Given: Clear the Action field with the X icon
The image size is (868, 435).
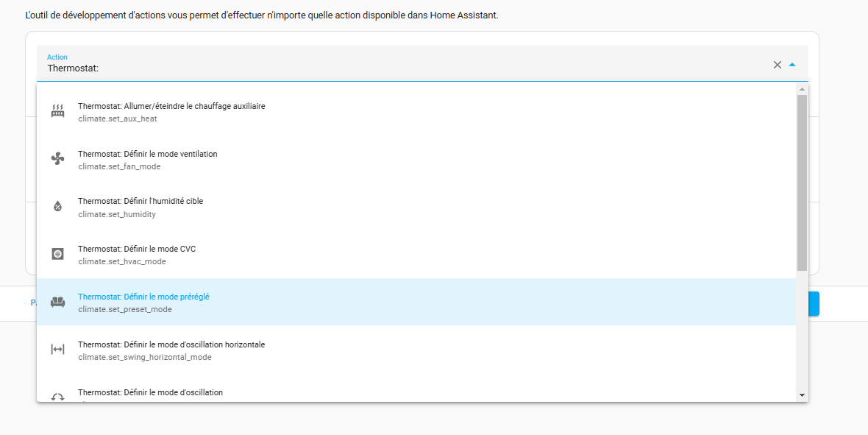Looking at the screenshot, I should pyautogui.click(x=778, y=65).
